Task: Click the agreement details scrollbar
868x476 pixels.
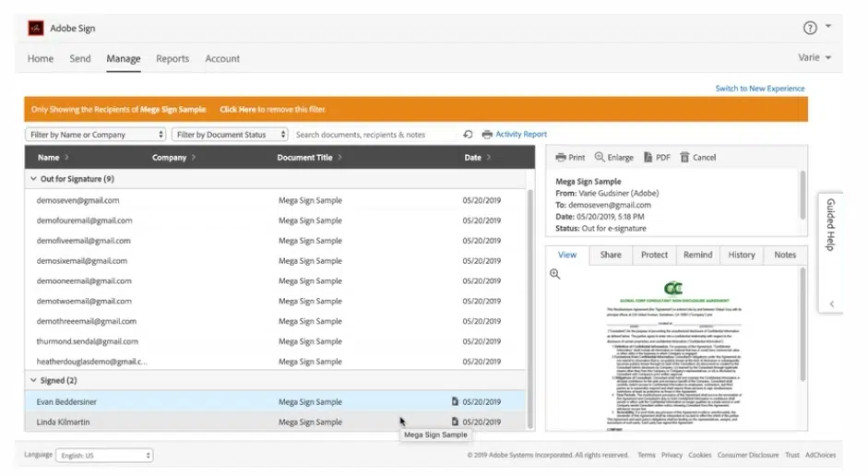Action: click(x=803, y=195)
